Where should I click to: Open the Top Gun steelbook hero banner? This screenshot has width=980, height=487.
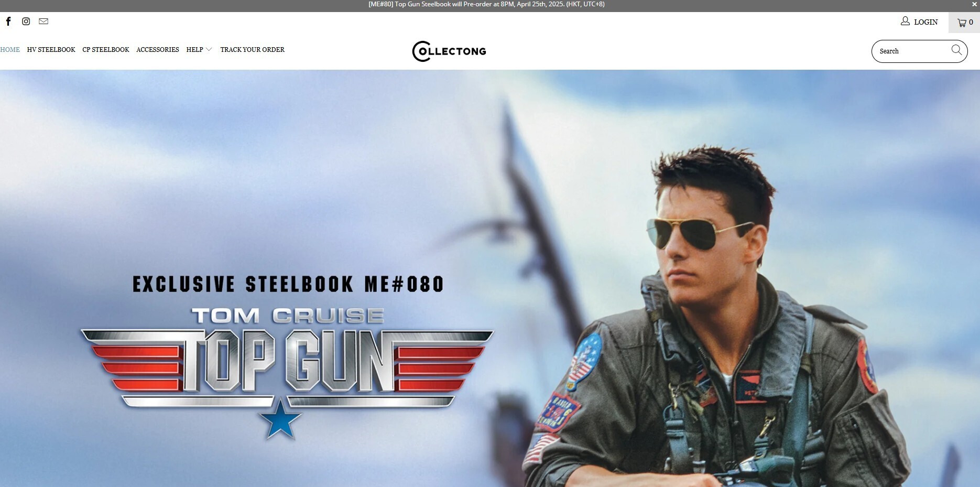(x=490, y=278)
